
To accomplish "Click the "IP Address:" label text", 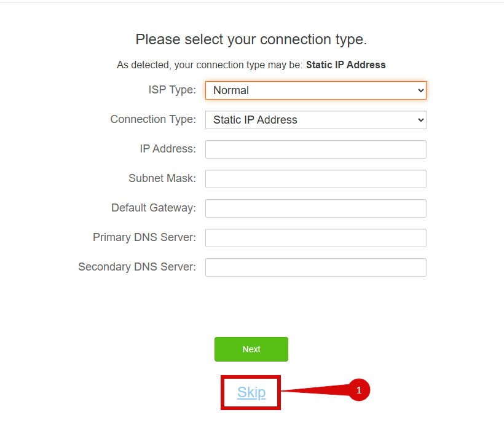I will tap(168, 149).
